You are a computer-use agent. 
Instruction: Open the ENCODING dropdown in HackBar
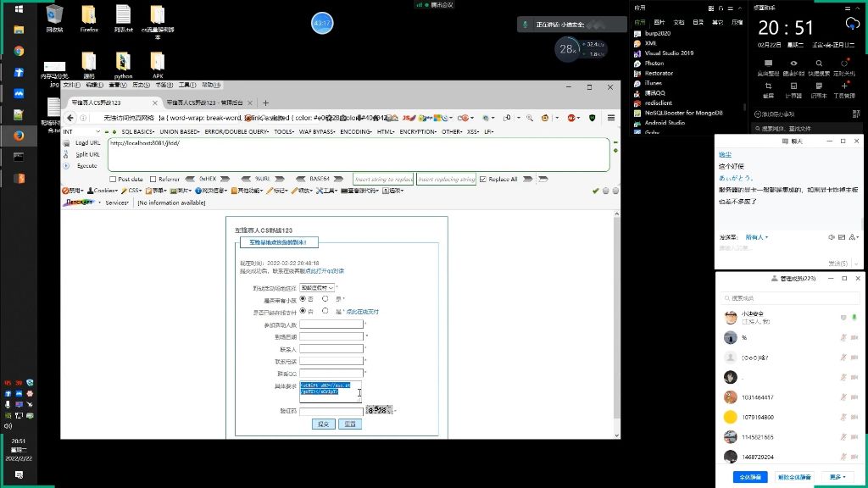(x=356, y=131)
